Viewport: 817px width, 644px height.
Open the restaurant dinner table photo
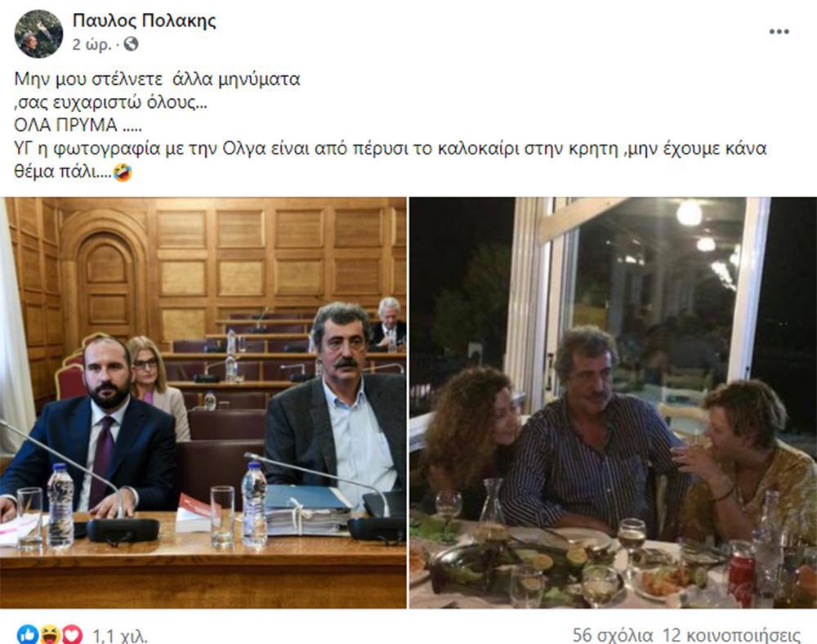tap(614, 402)
